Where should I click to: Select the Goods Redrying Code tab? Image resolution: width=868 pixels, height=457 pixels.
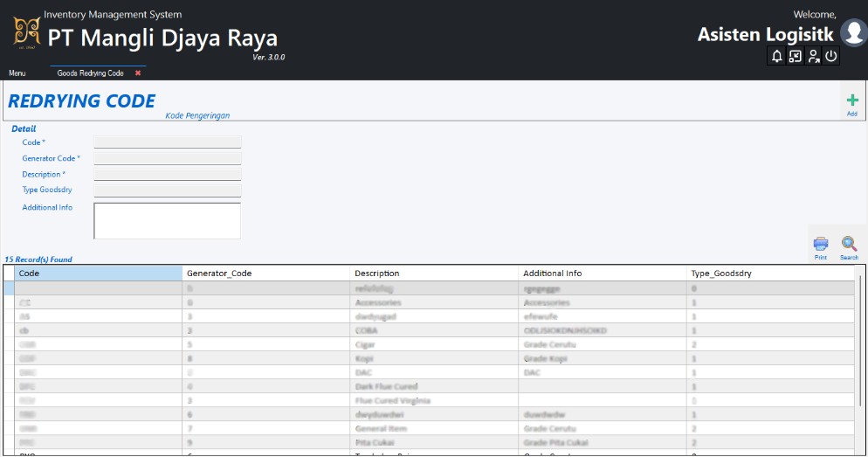click(90, 73)
